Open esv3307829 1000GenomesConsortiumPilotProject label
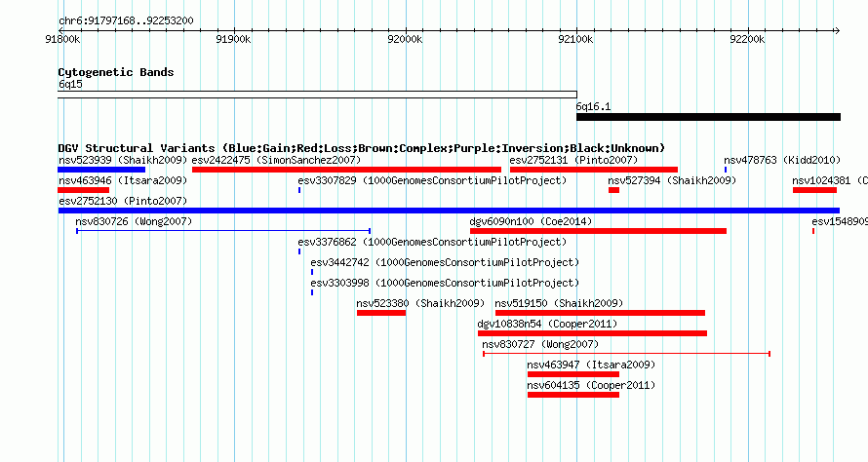The width and height of the screenshot is (868, 462). (432, 180)
